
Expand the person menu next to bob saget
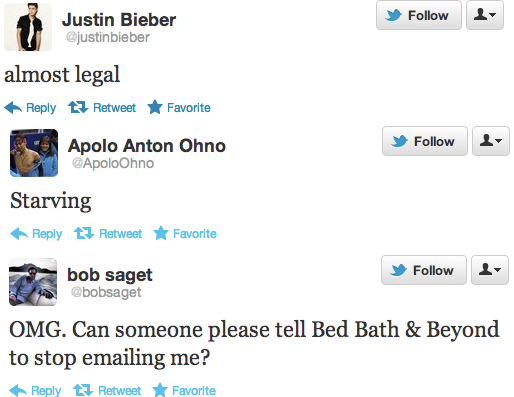point(490,270)
